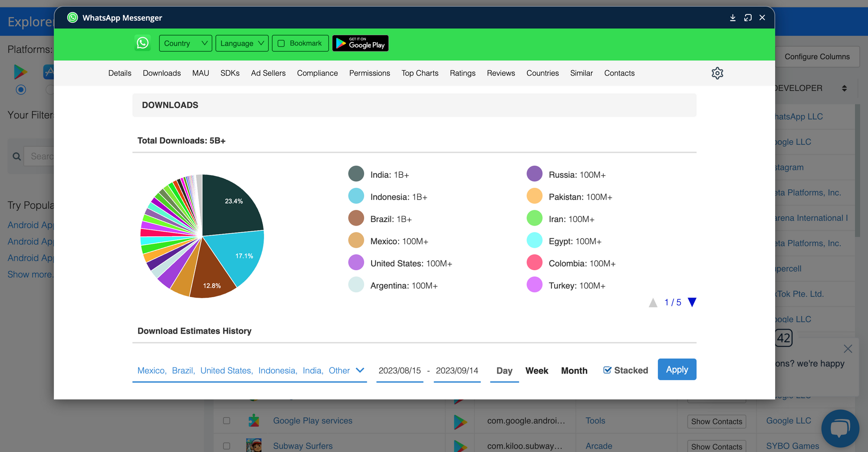Image resolution: width=868 pixels, height=452 pixels.
Task: Click the Subway Surfers app icon
Action: [x=254, y=445]
